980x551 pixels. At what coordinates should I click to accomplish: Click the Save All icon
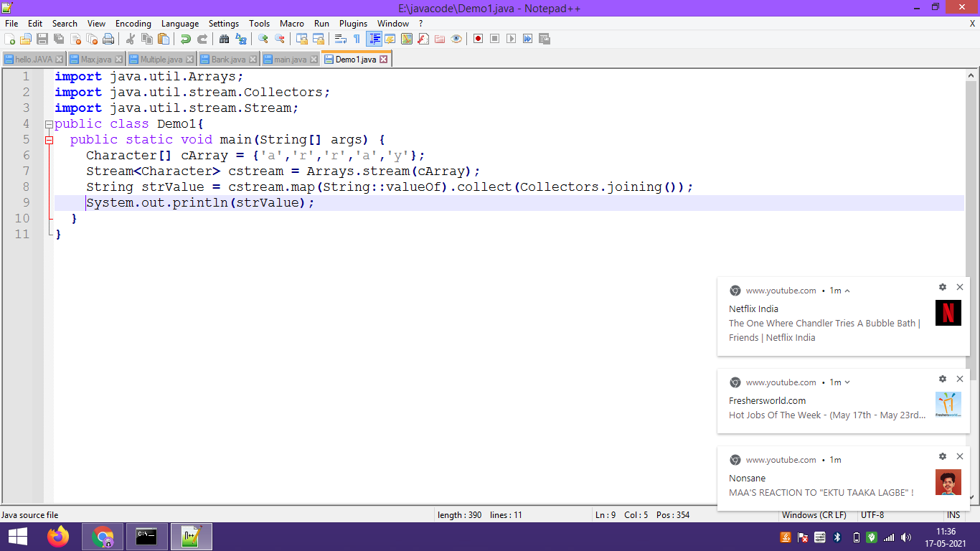point(58,39)
